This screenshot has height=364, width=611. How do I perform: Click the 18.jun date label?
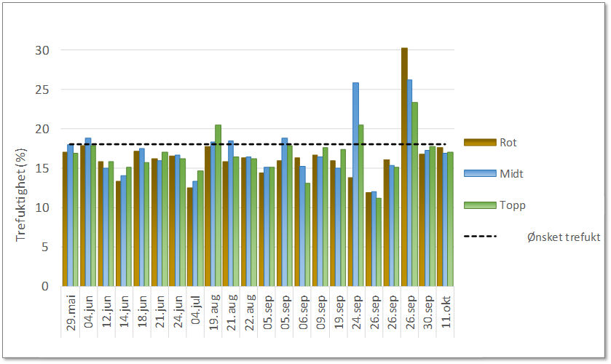[142, 311]
